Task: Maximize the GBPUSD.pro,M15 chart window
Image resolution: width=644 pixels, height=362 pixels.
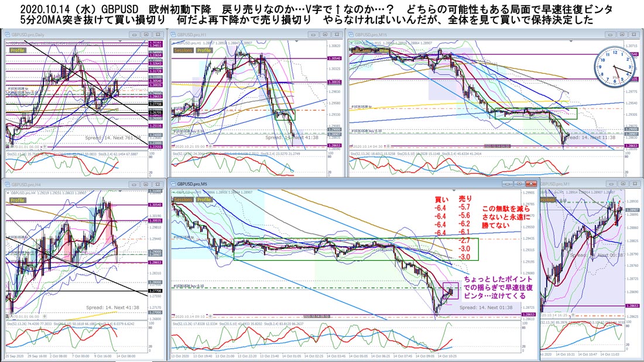Action: tap(622, 35)
